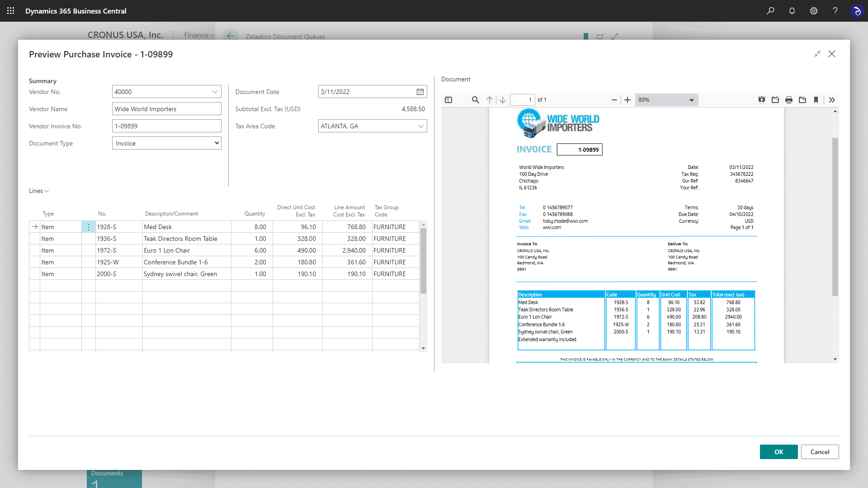
Task: Download the PDF document
Action: click(x=802, y=100)
